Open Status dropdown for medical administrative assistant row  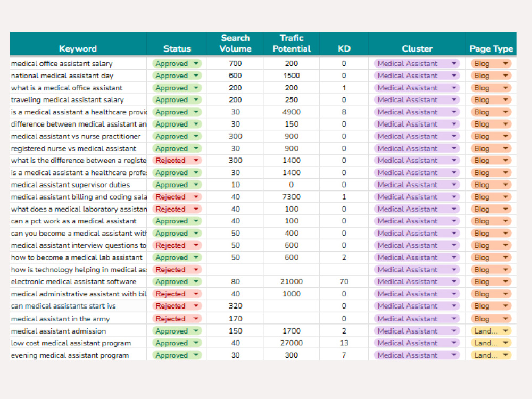[x=177, y=294]
